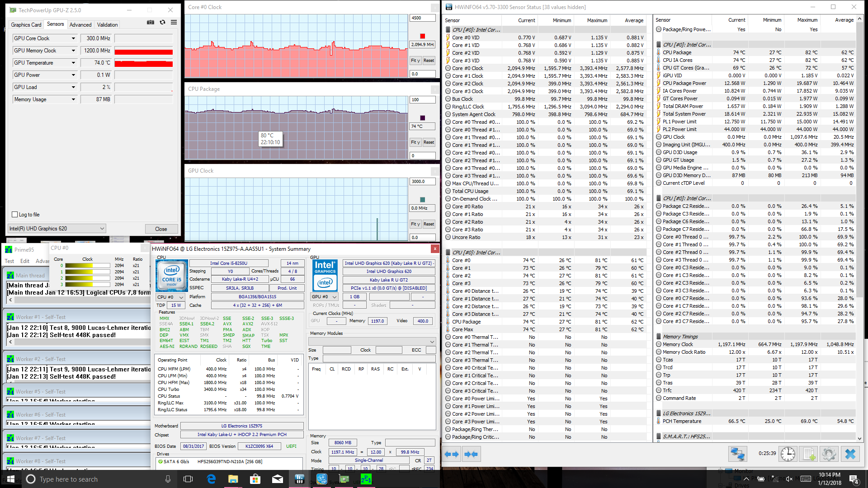Launch Microsoft Edge from the taskbar
The image size is (868, 488).
pos(211,479)
